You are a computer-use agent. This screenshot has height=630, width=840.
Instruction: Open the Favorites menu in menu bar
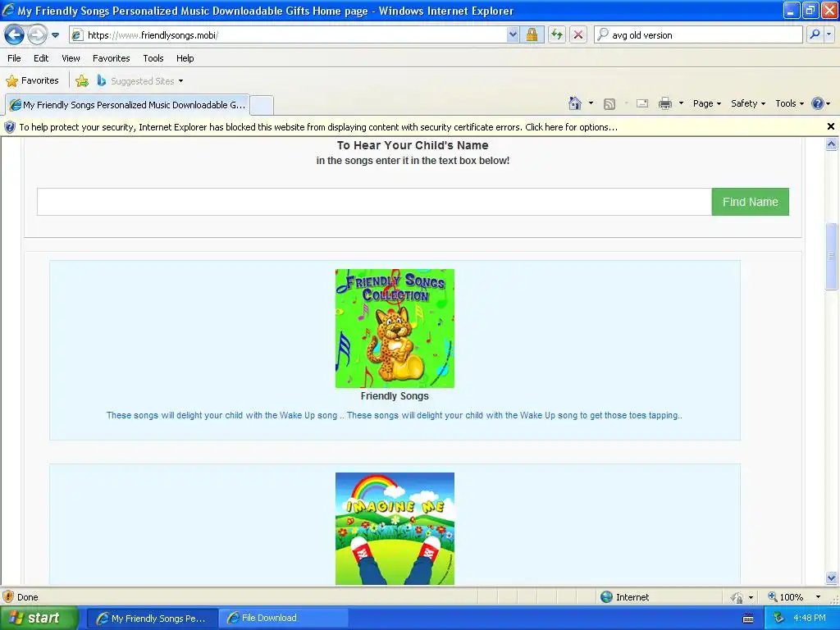tap(112, 58)
